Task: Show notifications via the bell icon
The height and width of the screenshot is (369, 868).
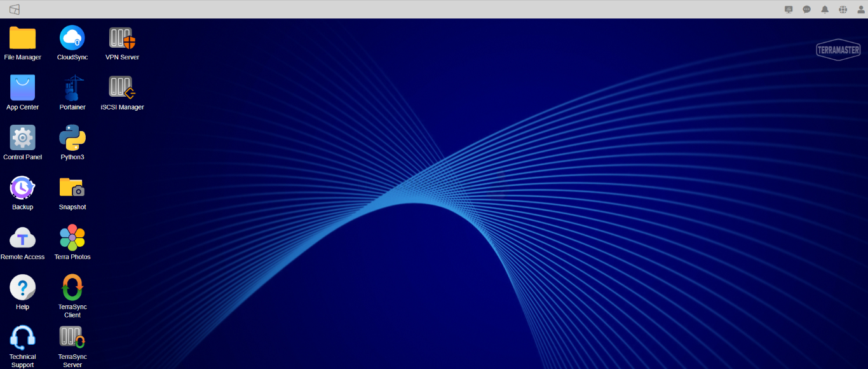Action: tap(825, 10)
